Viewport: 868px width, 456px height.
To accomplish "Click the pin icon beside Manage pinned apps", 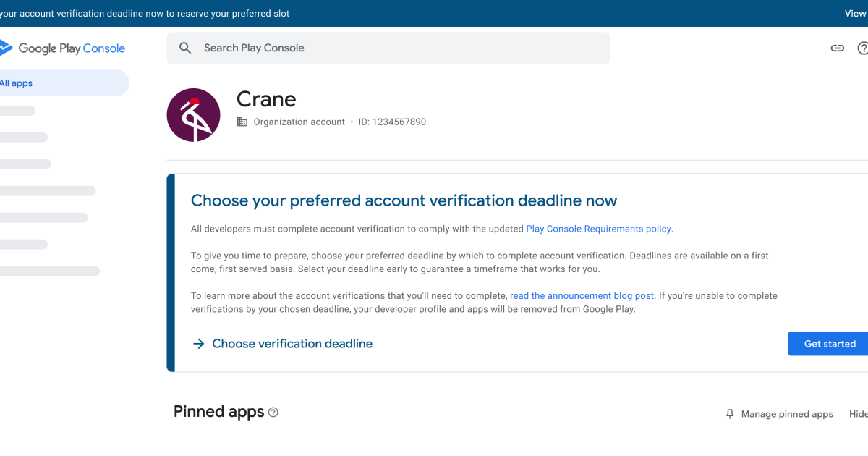I will click(x=729, y=413).
